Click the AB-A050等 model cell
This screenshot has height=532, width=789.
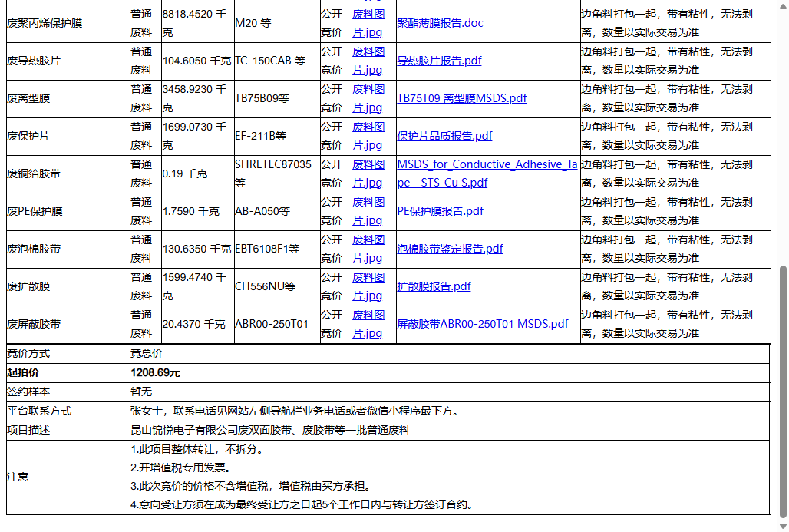coord(277,211)
